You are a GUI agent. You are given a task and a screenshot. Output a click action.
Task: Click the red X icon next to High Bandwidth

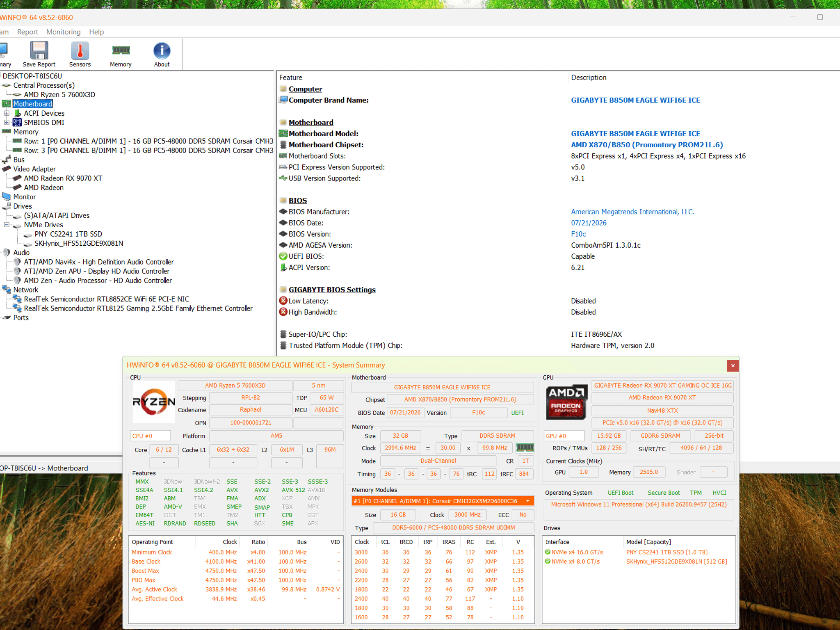(x=283, y=312)
